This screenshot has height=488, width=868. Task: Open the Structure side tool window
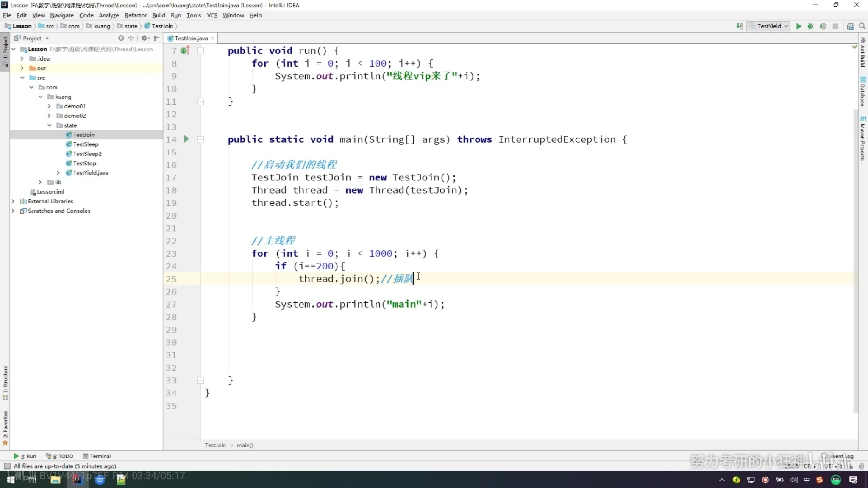pyautogui.click(x=6, y=383)
